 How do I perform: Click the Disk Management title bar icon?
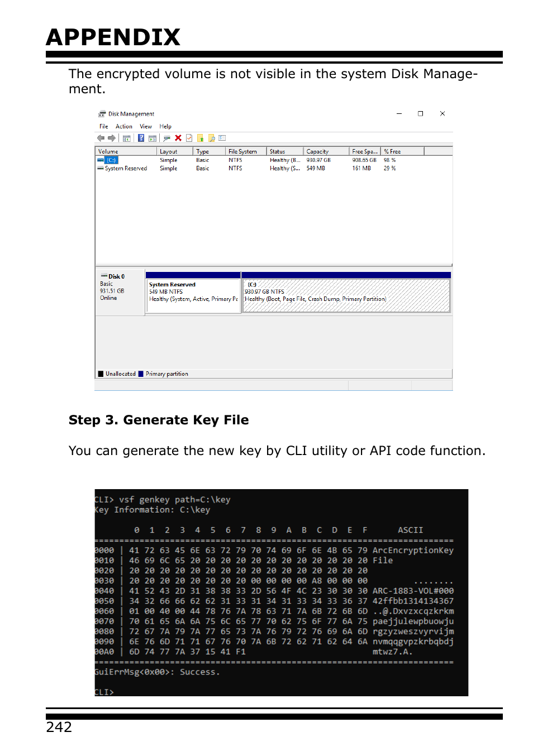pyautogui.click(x=102, y=114)
